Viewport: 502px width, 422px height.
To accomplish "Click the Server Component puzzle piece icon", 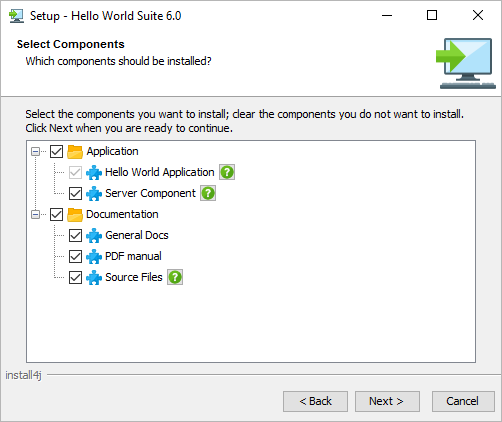I will (94, 193).
